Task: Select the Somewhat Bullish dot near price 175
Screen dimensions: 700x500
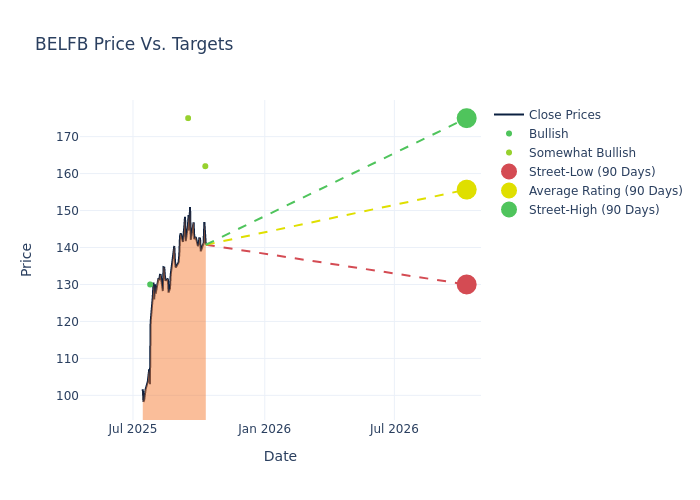Action: click(188, 118)
